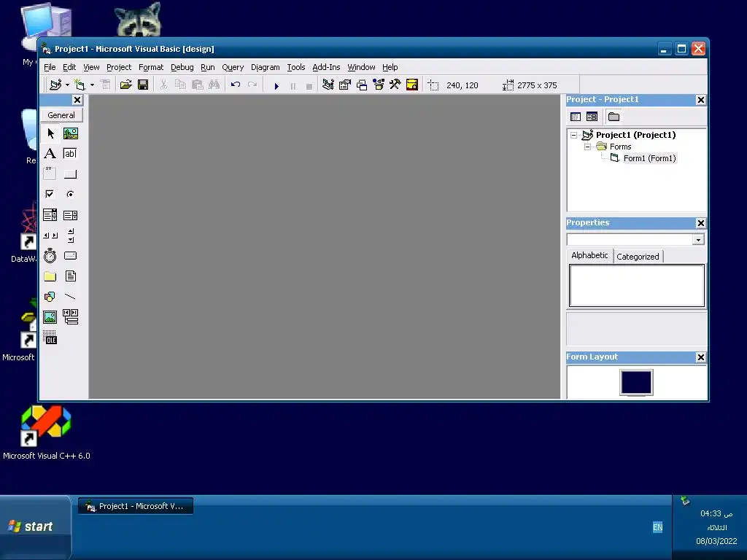Screen dimensions: 747x560
Task: Click the Cut scissors icon
Action: 163,85
